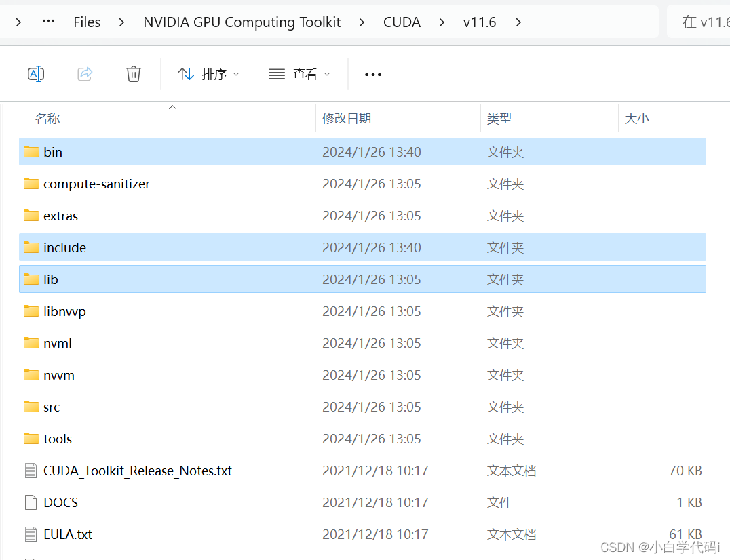Open the 查看 view dropdown
This screenshot has width=730, height=560.
point(299,74)
